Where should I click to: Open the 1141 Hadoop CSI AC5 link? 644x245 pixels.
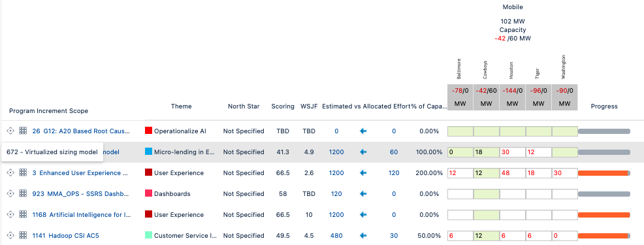[66, 236]
